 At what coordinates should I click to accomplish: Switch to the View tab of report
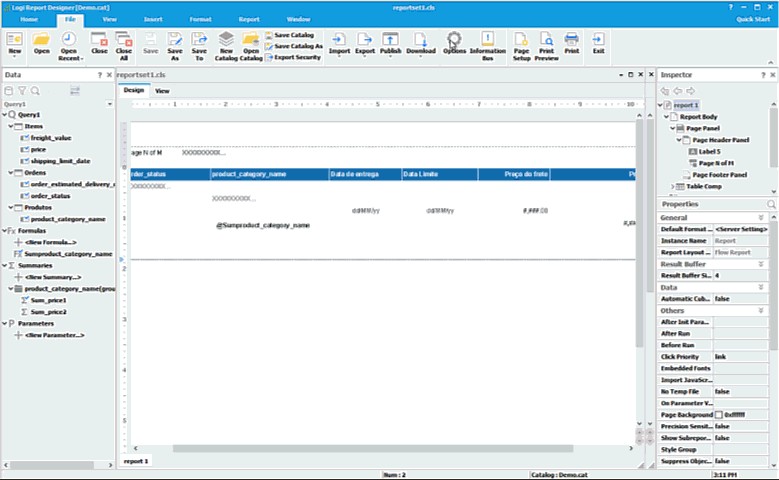click(161, 90)
